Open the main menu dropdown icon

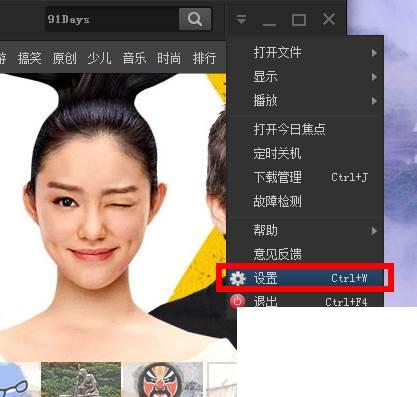click(x=241, y=19)
